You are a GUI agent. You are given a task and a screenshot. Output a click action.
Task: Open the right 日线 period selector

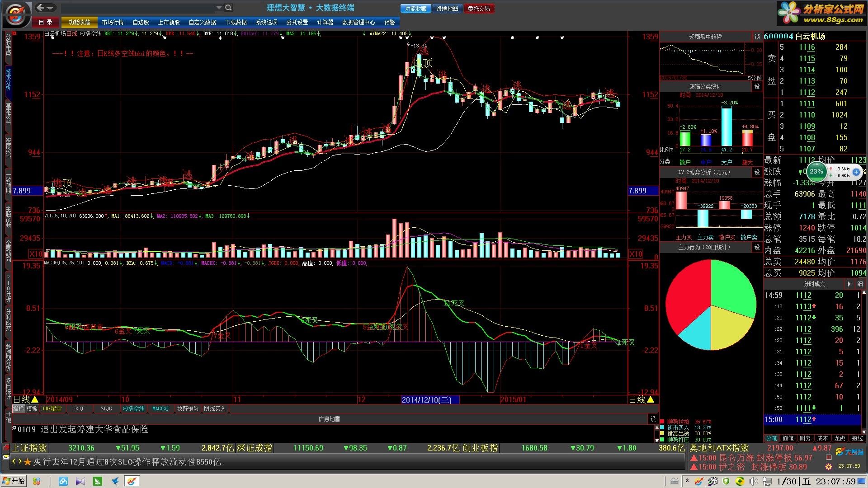(x=642, y=399)
